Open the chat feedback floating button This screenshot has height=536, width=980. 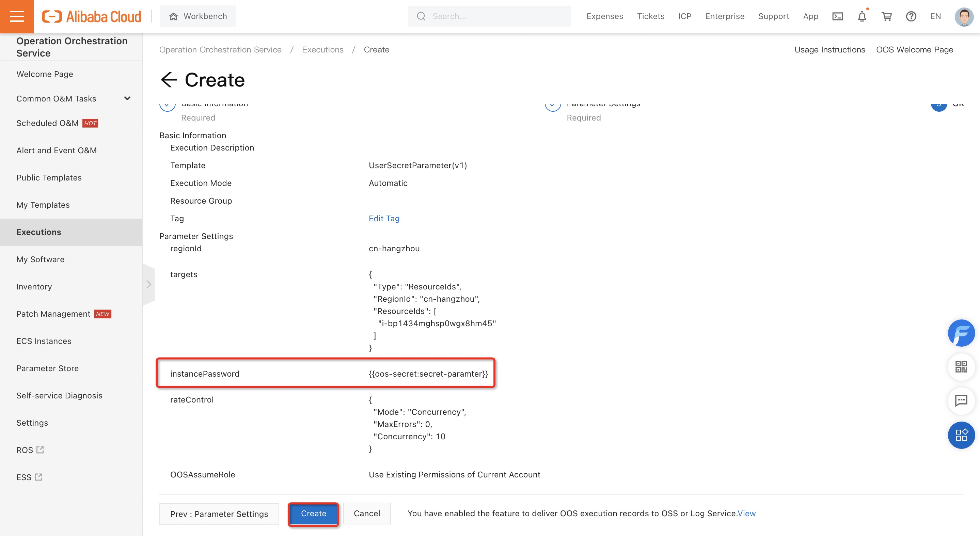tap(961, 400)
